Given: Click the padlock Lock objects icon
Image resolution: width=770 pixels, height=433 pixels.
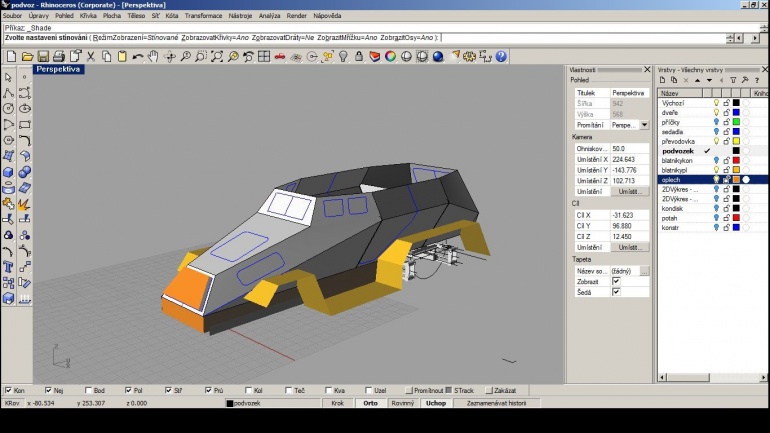Looking at the screenshot, I should [x=358, y=56].
